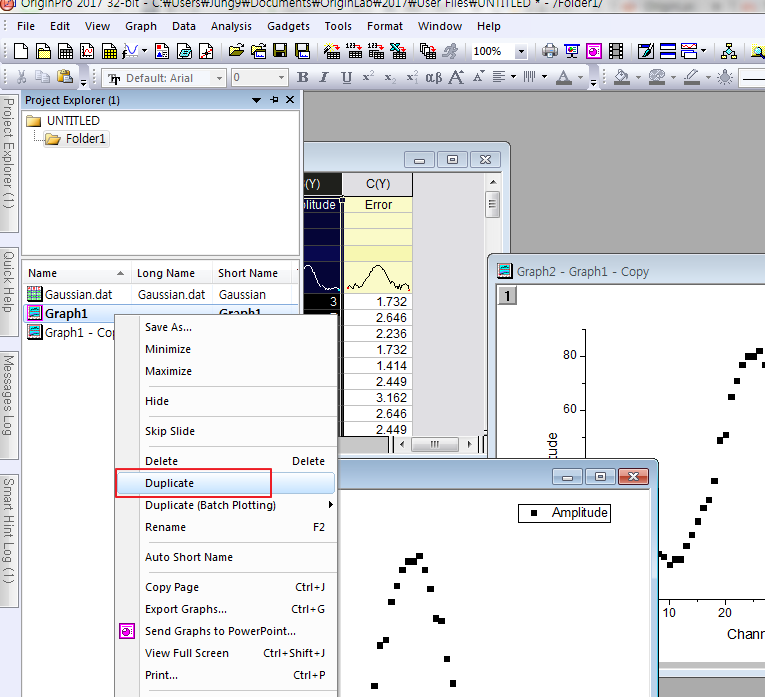The width and height of the screenshot is (765, 697).
Task: Toggle Superscript formatting
Action: [x=368, y=77]
